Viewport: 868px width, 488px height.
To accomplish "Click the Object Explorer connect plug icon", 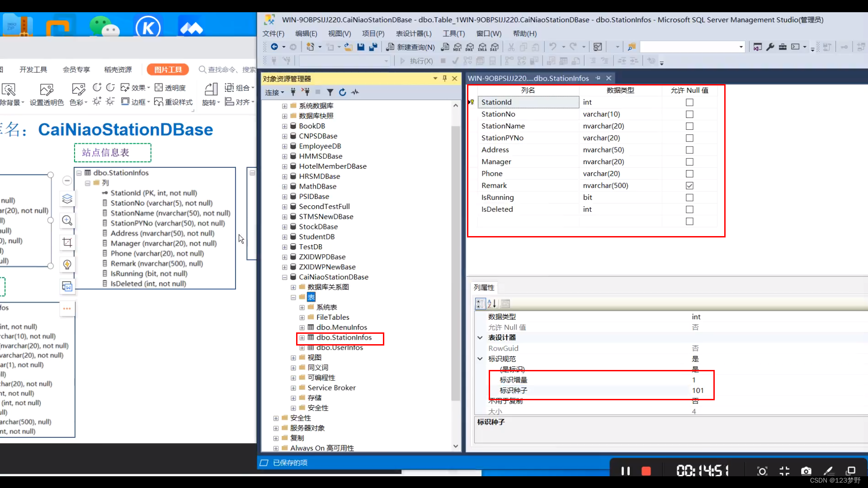I will click(293, 92).
